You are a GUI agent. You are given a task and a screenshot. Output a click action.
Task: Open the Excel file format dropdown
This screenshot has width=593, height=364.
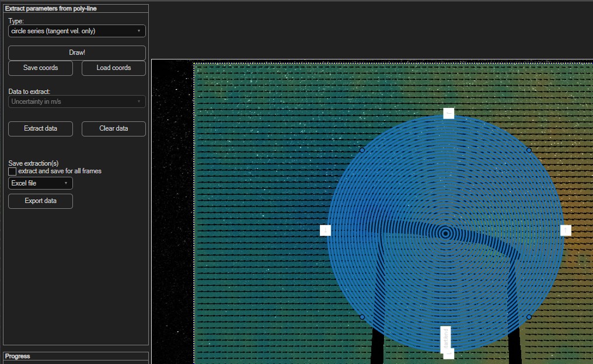click(40, 183)
